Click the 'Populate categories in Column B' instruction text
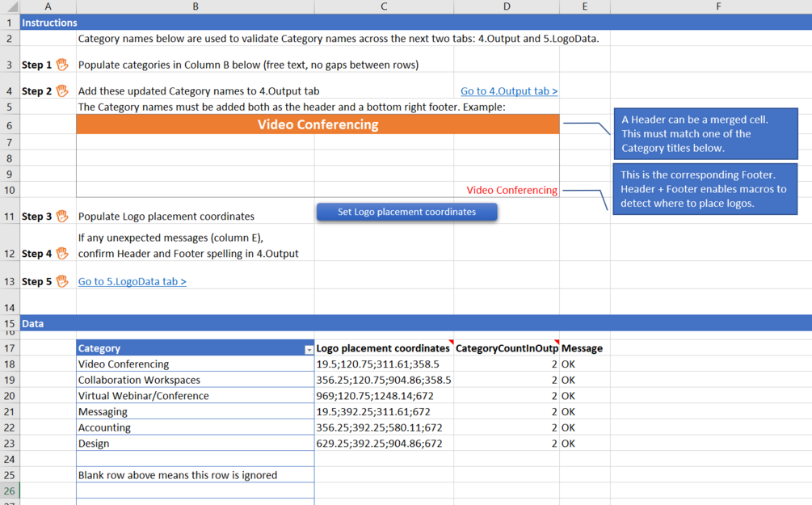The height and width of the screenshot is (505, 812). (249, 65)
